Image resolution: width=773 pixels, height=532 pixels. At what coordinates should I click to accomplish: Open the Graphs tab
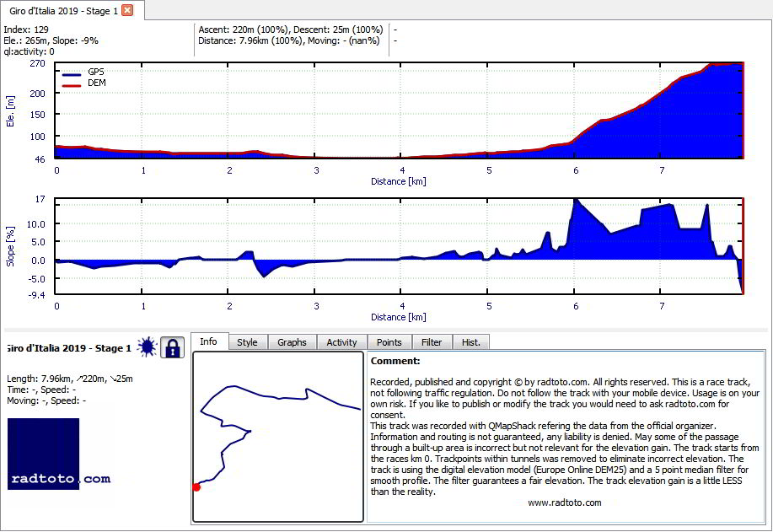[292, 342]
